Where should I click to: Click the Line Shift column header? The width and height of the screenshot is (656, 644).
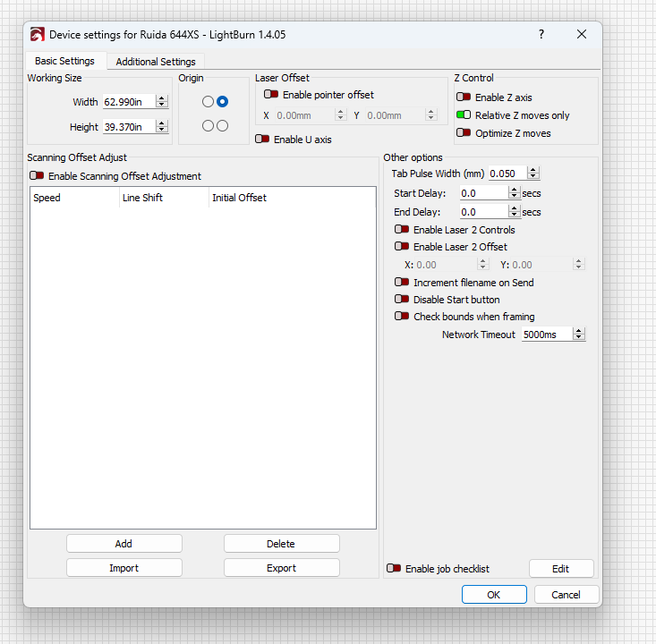click(x=164, y=198)
